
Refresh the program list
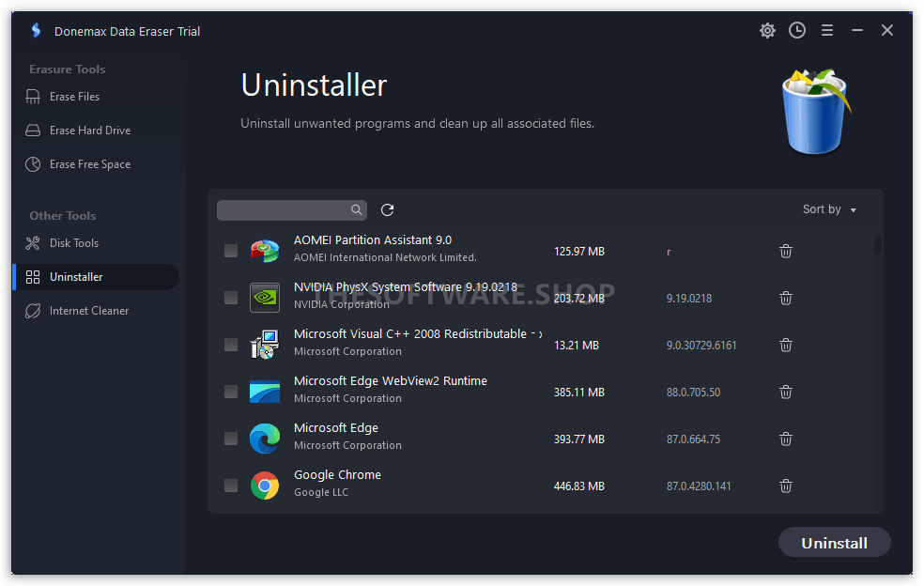click(x=387, y=209)
